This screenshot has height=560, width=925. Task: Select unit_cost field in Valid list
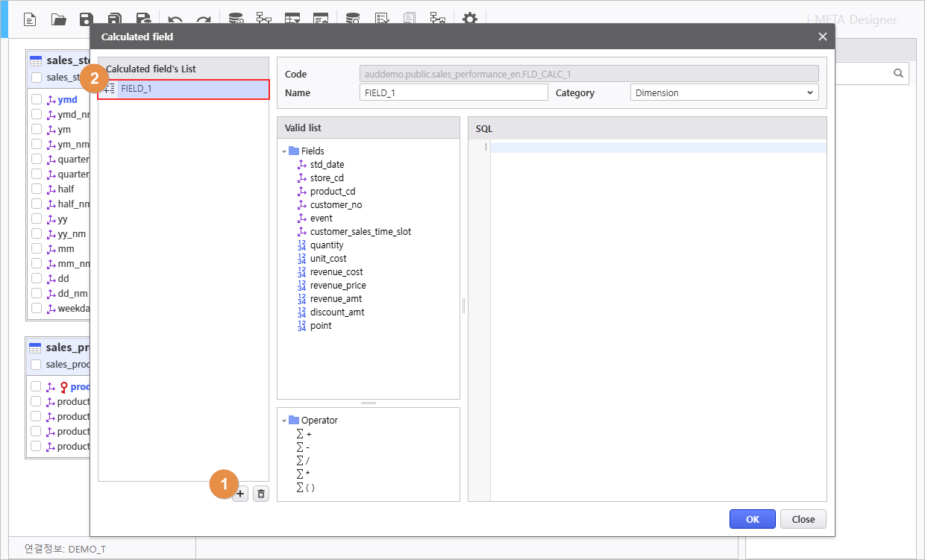(328, 258)
